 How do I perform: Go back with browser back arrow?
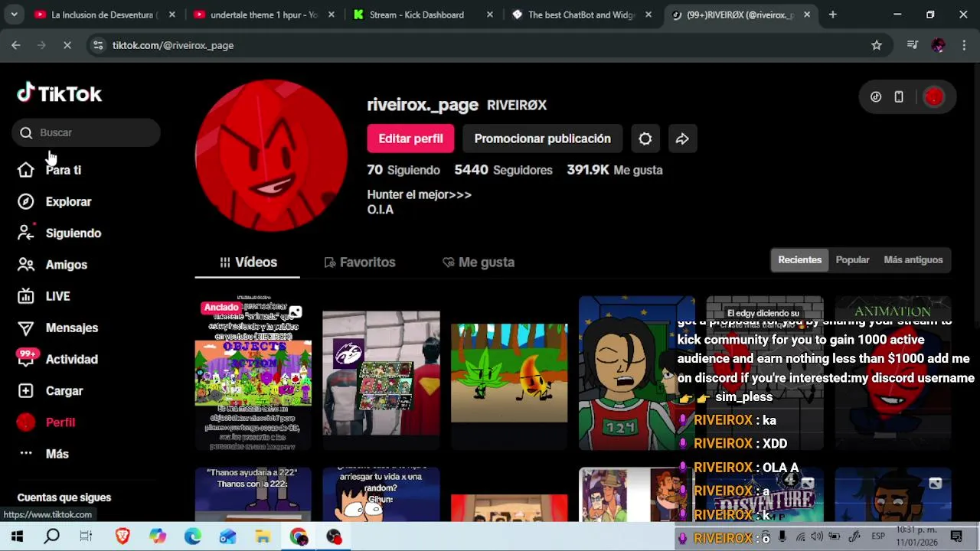[16, 45]
